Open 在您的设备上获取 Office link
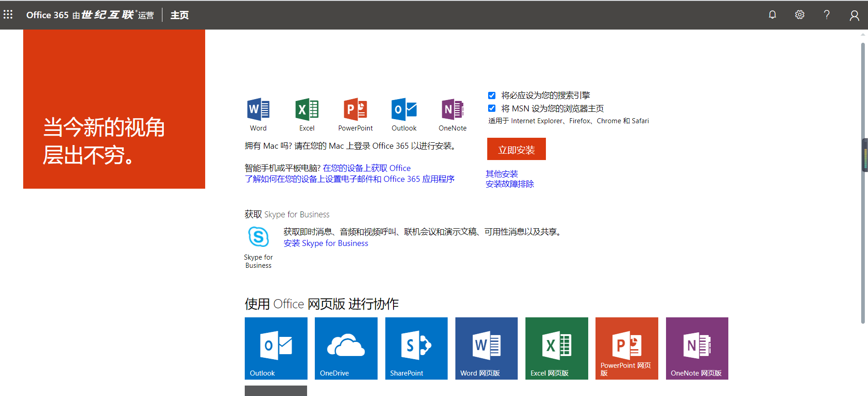Screen dimensions: 868x396 click(367, 168)
